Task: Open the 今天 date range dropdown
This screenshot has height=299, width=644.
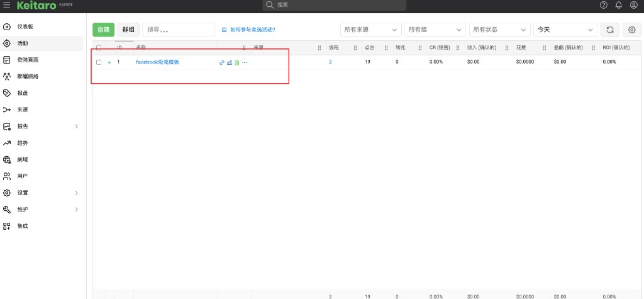Action: point(565,30)
